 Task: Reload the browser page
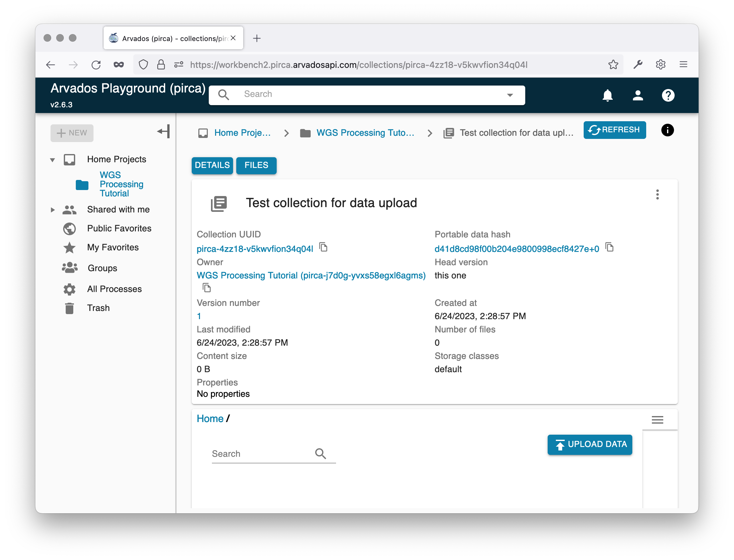click(x=96, y=65)
